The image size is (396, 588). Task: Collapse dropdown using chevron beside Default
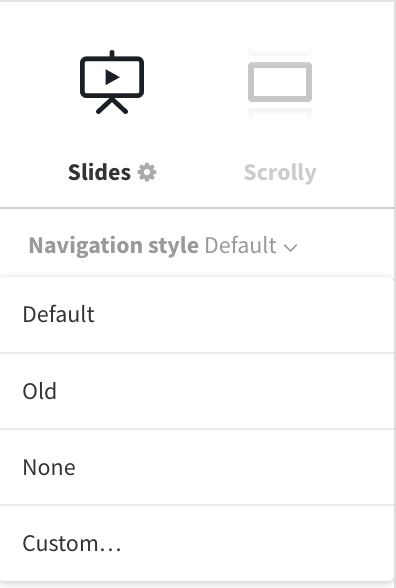click(x=290, y=248)
